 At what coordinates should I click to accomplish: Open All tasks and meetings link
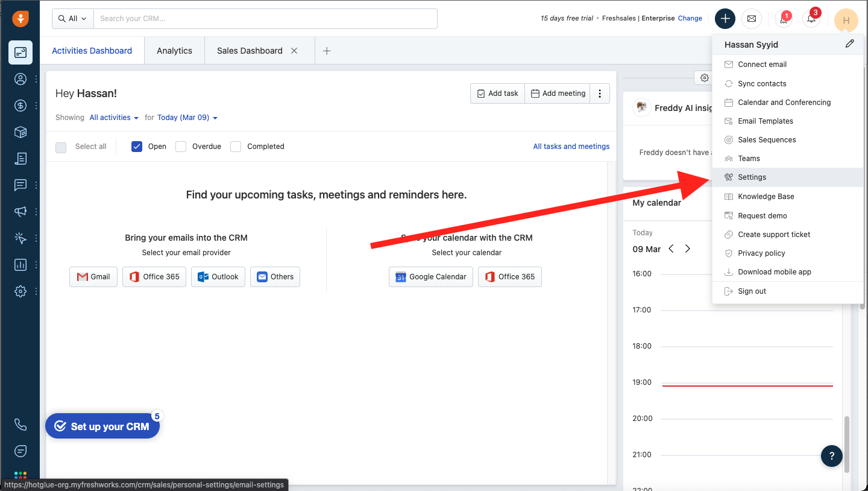571,147
